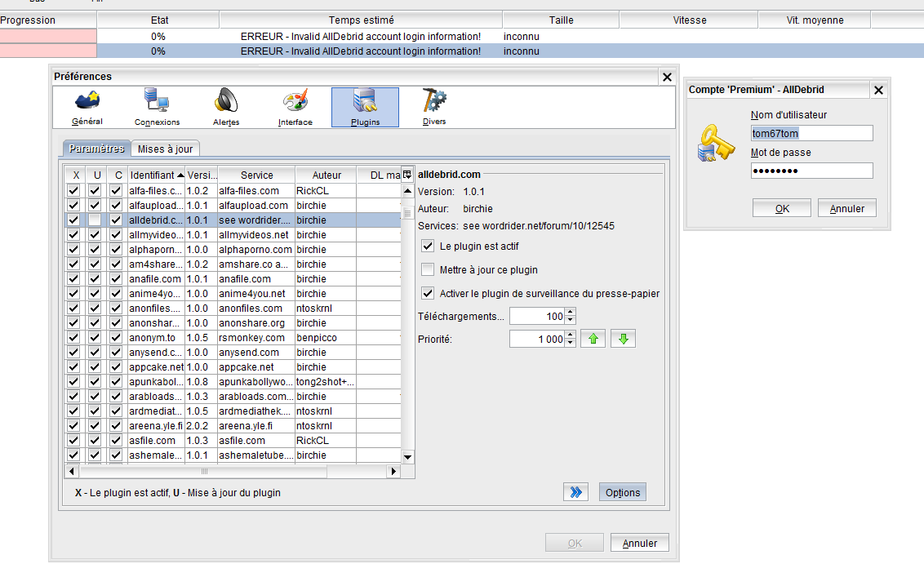Switch to the 'Mises à jour' tab
This screenshot has height=564, width=924.
[165, 149]
